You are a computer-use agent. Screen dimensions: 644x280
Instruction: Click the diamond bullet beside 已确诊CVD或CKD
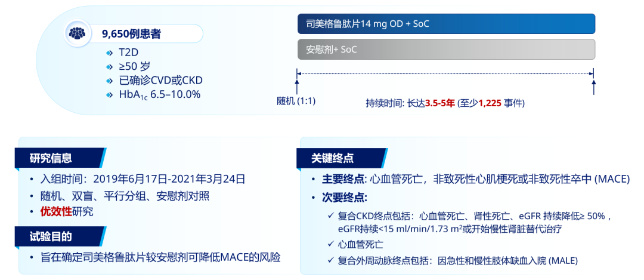pyautogui.click(x=109, y=81)
